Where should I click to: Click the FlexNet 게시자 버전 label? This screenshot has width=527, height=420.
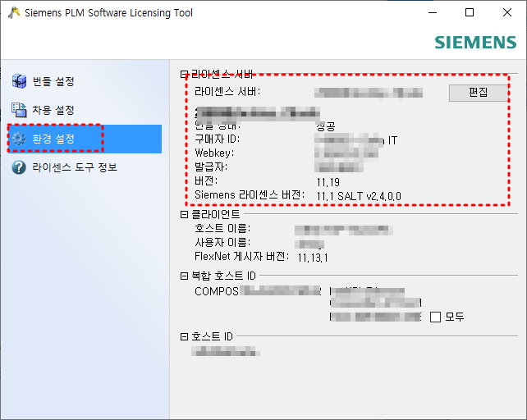coord(241,257)
